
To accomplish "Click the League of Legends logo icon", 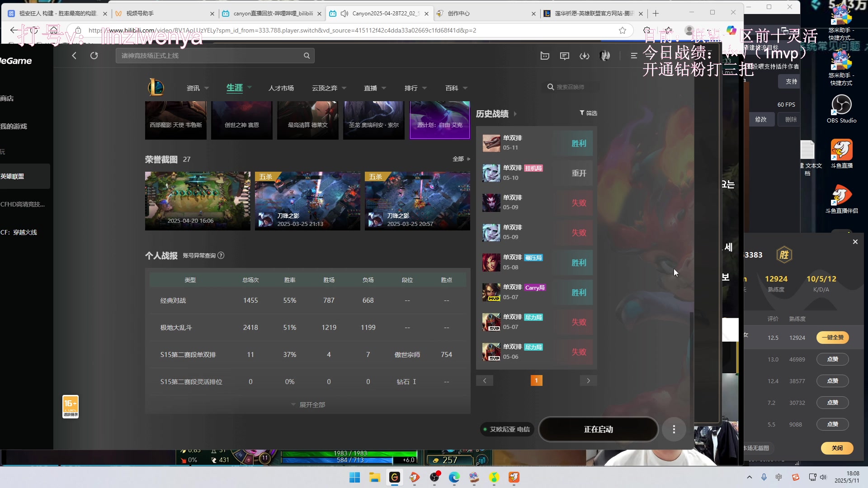I will tap(156, 87).
